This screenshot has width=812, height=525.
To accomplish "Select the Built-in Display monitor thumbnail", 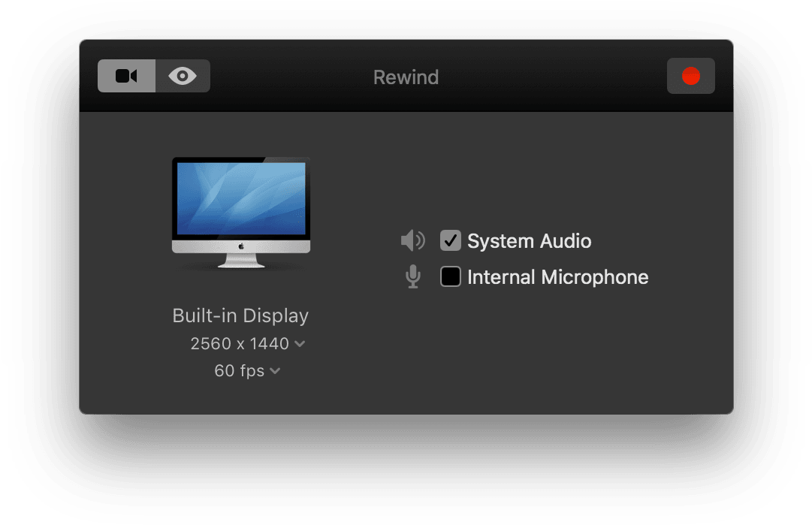I will [240, 214].
